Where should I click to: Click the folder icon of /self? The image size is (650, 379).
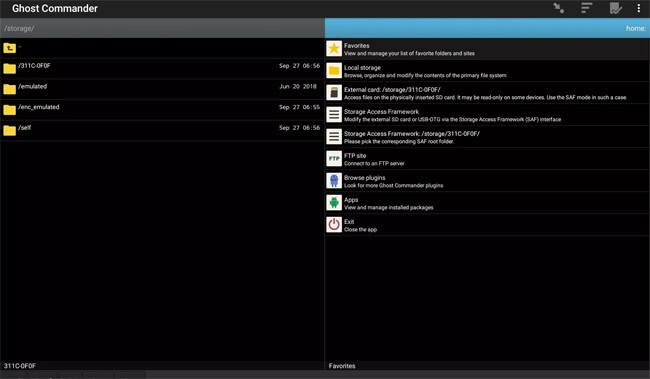point(10,131)
